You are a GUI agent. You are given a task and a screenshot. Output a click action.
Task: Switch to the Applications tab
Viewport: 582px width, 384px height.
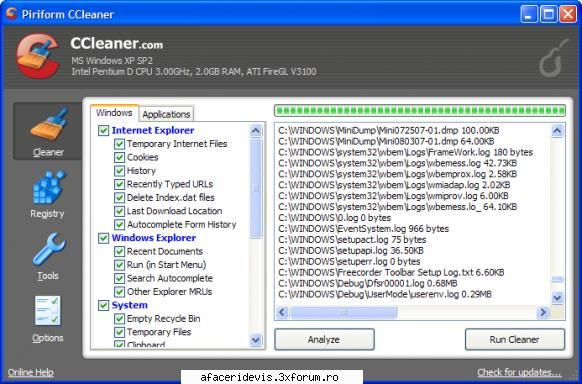tap(166, 114)
